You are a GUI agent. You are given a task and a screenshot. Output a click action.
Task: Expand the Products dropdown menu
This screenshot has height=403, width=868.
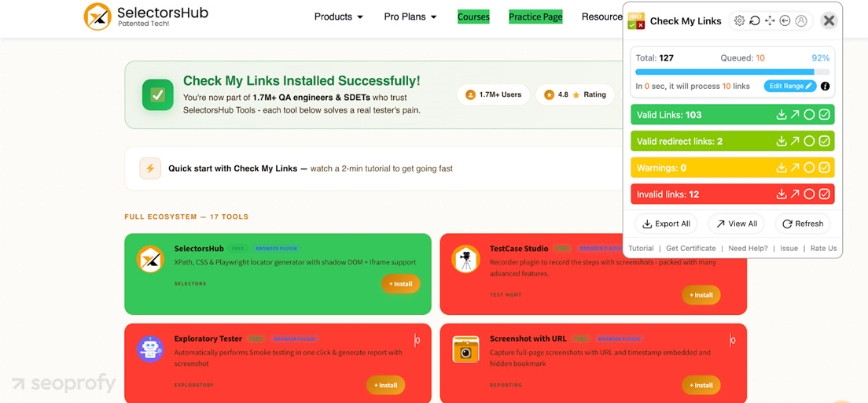coord(338,17)
